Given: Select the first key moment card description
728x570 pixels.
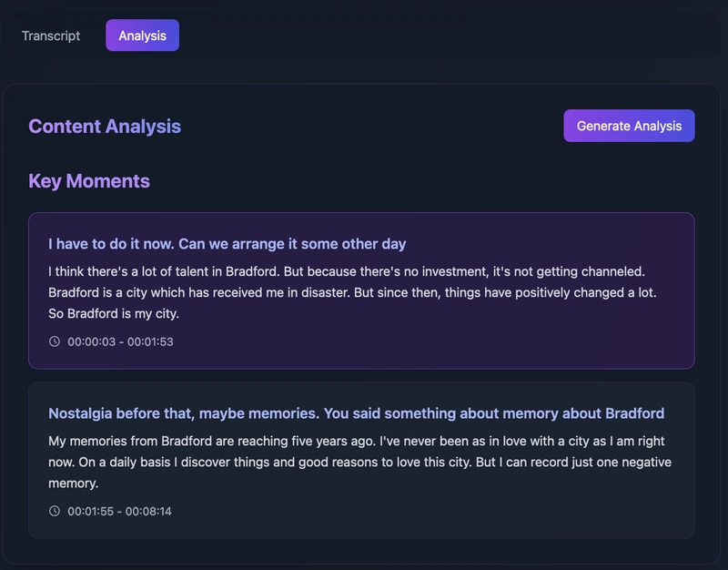Looking at the screenshot, I should [353, 292].
